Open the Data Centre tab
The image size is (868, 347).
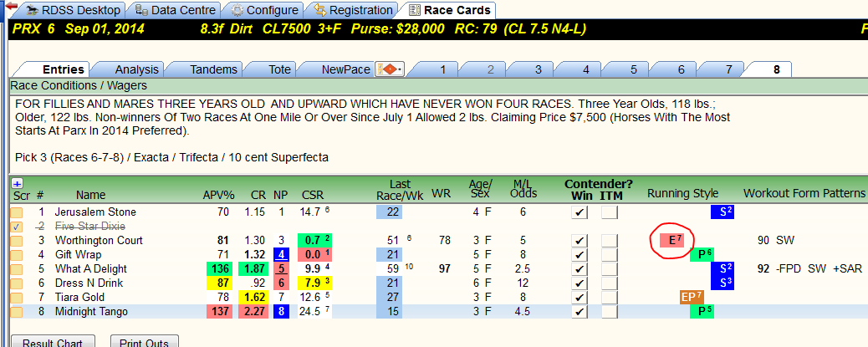click(x=176, y=10)
